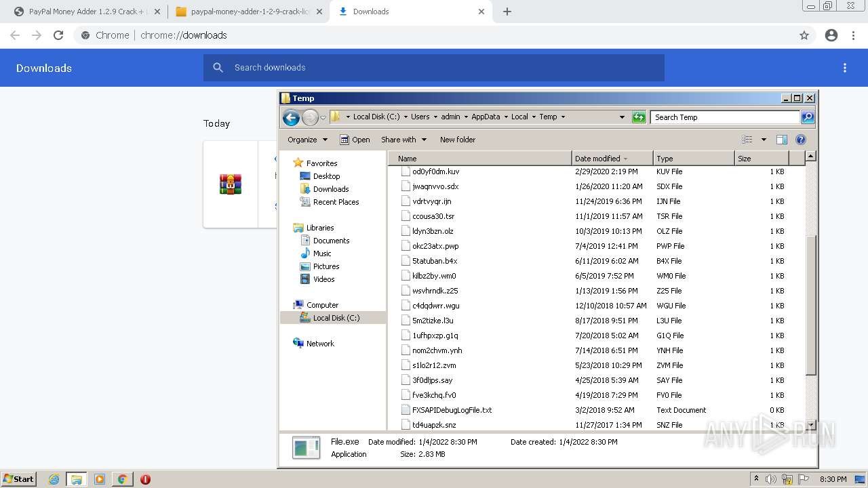Click the Change your view icon
Screen dimensions: 868x488
click(x=747, y=140)
